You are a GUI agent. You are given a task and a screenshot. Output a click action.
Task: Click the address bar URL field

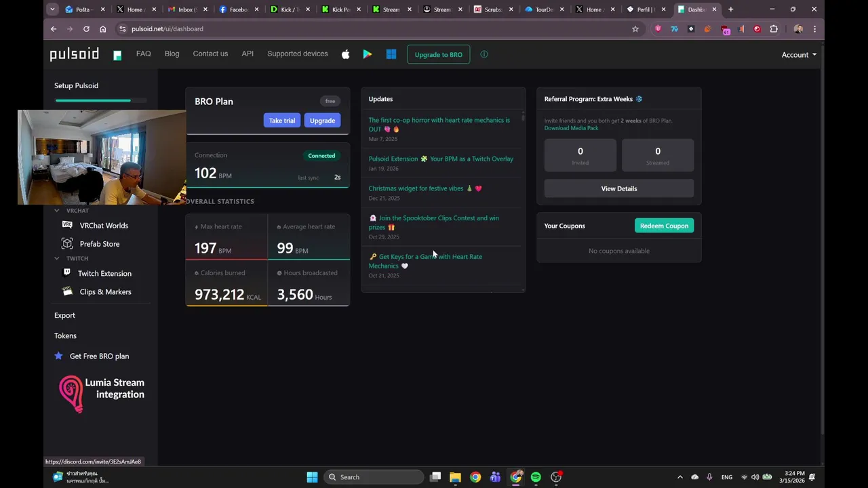pyautogui.click(x=378, y=29)
